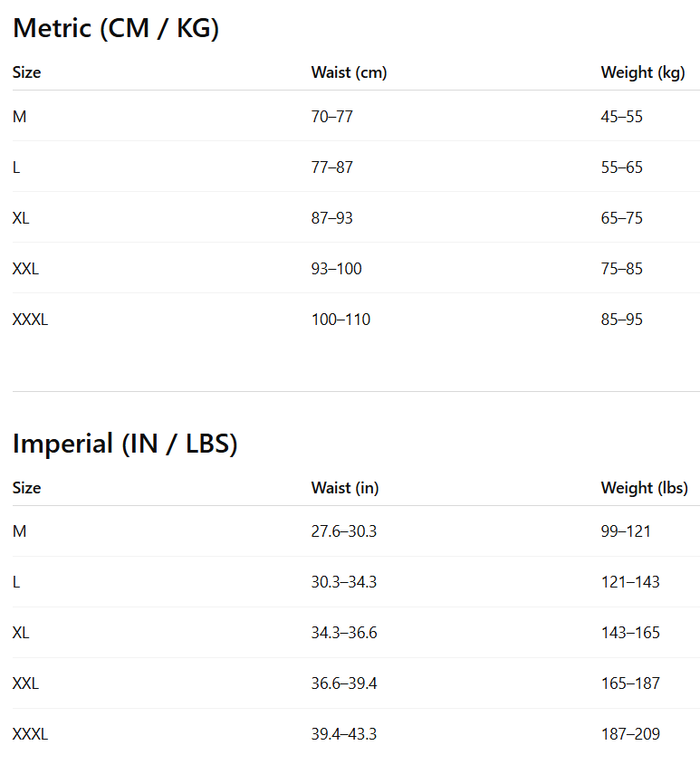Click the 187–209 lbs weight value
This screenshot has height=774, width=700.
click(x=630, y=734)
